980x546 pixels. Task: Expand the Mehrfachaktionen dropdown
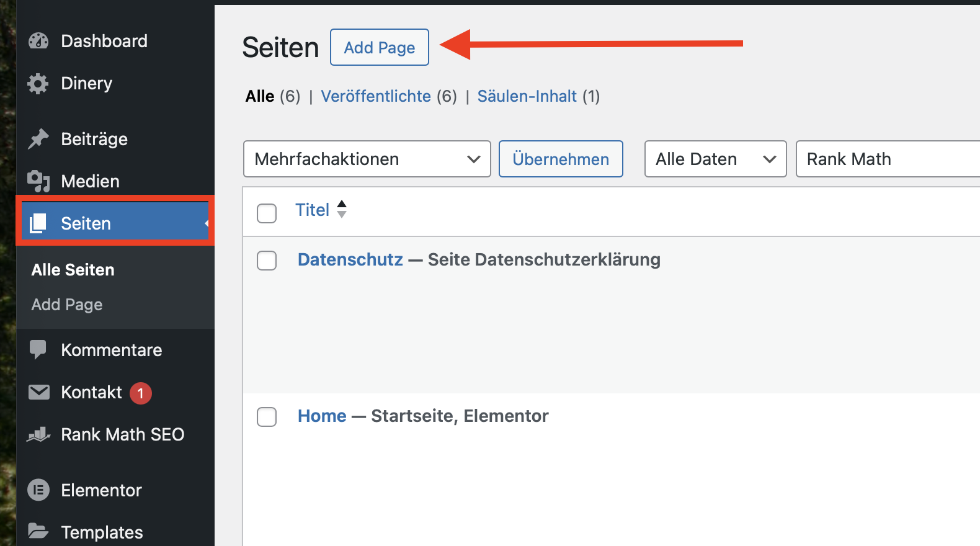pyautogui.click(x=367, y=159)
